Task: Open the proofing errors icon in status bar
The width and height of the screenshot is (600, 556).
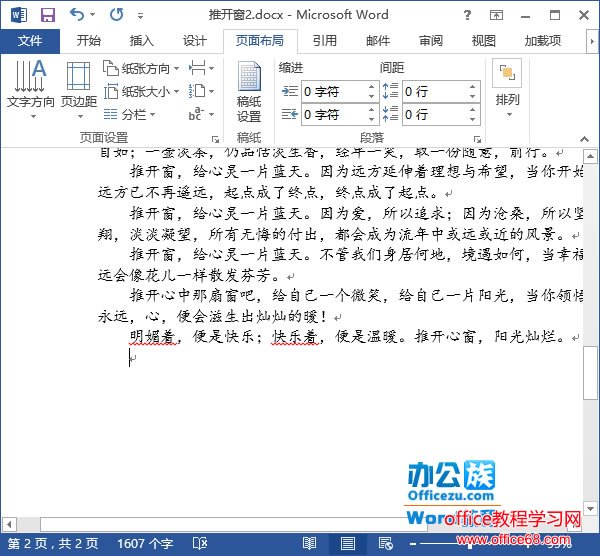Action: coord(200,543)
